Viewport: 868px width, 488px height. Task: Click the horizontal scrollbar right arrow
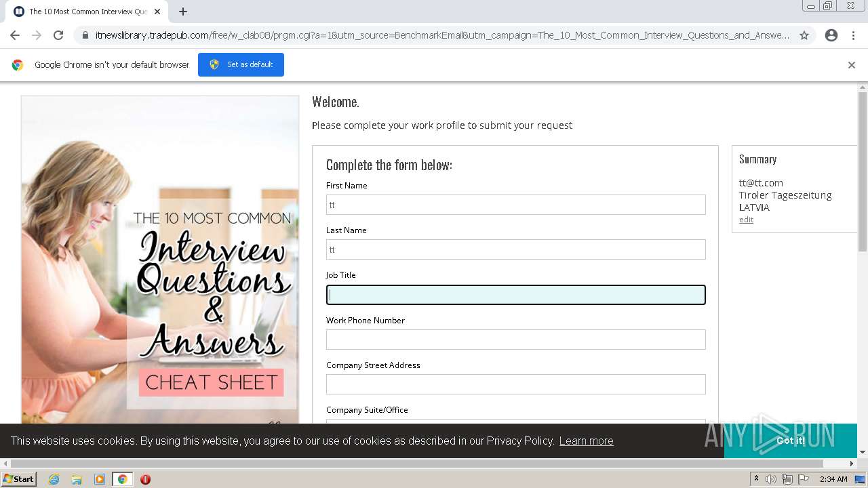[852, 464]
